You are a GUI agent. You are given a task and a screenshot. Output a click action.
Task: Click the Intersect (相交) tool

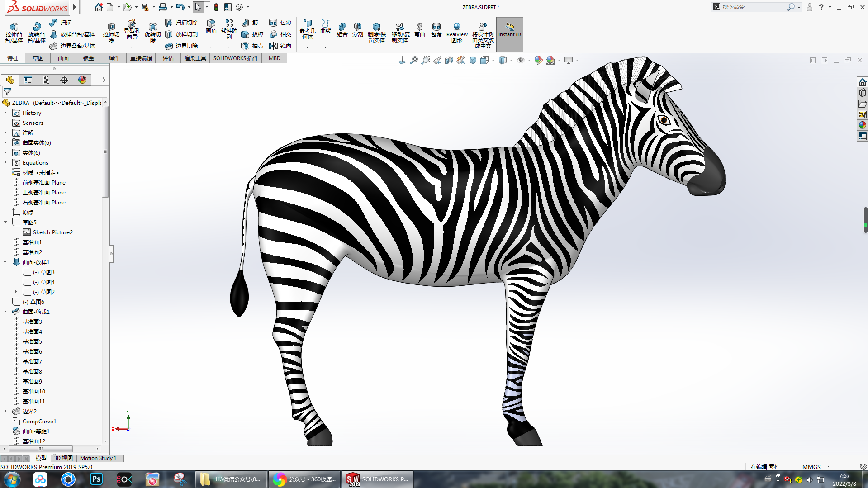280,34
